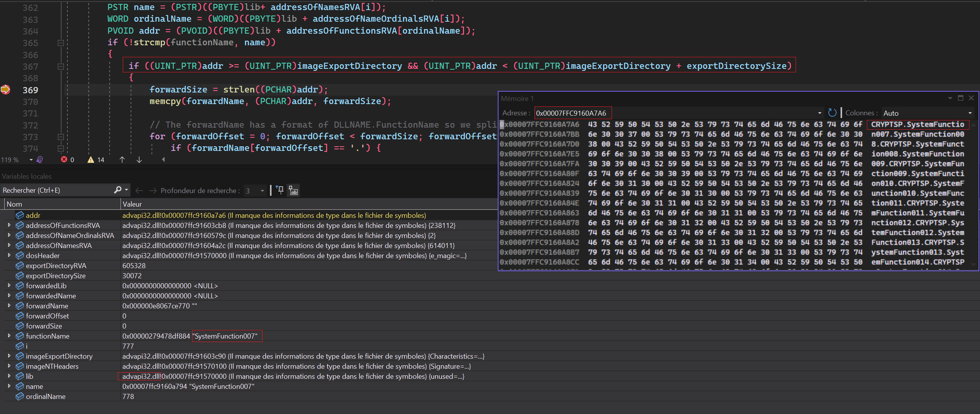Collapse the code block at line 365
Screen dimensions: 980x414
[61, 43]
